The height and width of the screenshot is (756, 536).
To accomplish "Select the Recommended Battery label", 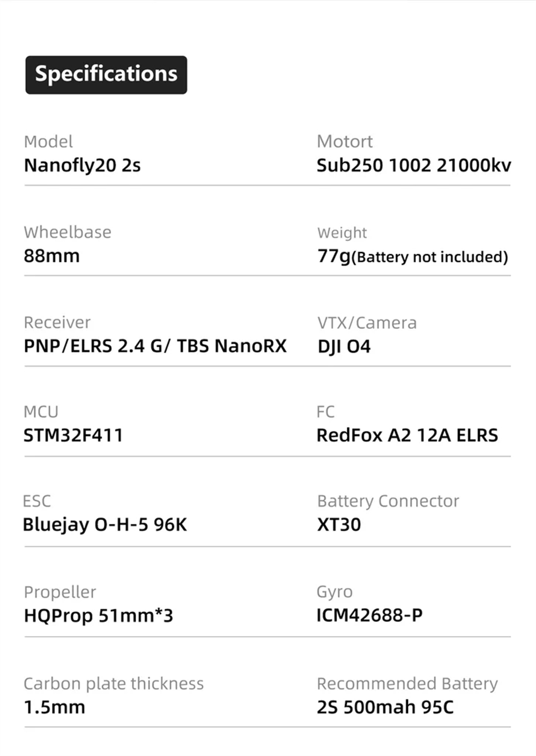I will pos(407,684).
